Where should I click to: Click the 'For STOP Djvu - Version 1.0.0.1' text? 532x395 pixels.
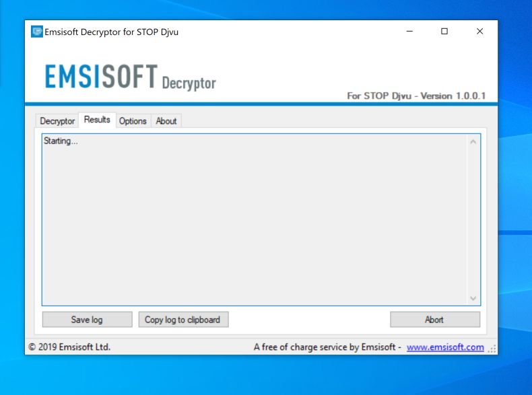[x=416, y=96]
